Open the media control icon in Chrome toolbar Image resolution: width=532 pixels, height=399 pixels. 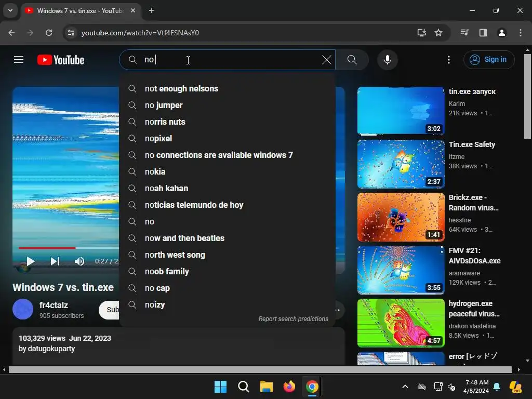[x=464, y=33]
